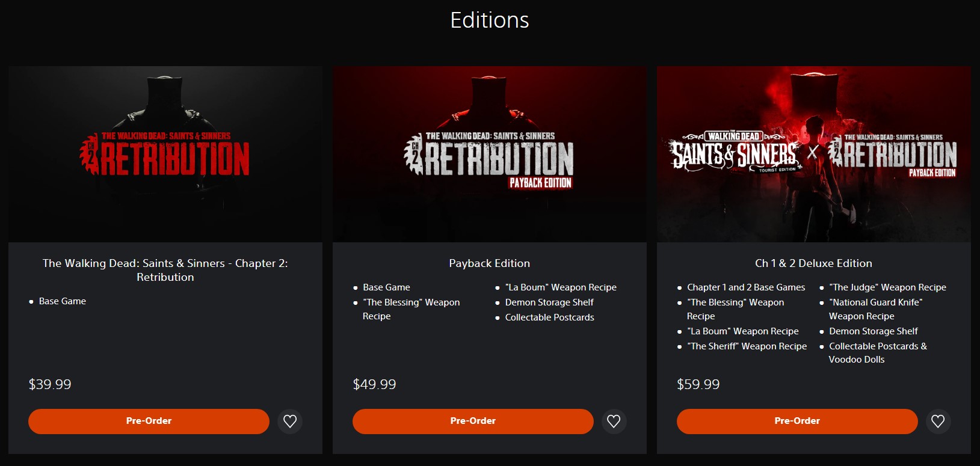Click the Editions section heading

[x=490, y=20]
